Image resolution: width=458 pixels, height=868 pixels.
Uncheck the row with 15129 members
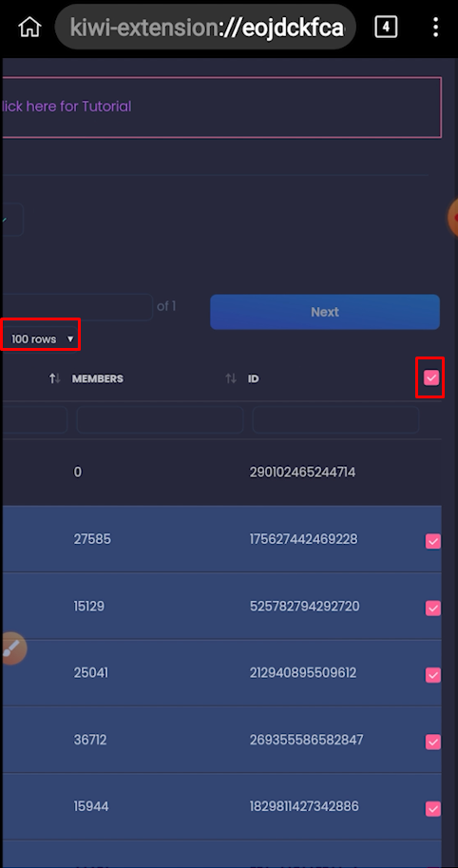[433, 608]
